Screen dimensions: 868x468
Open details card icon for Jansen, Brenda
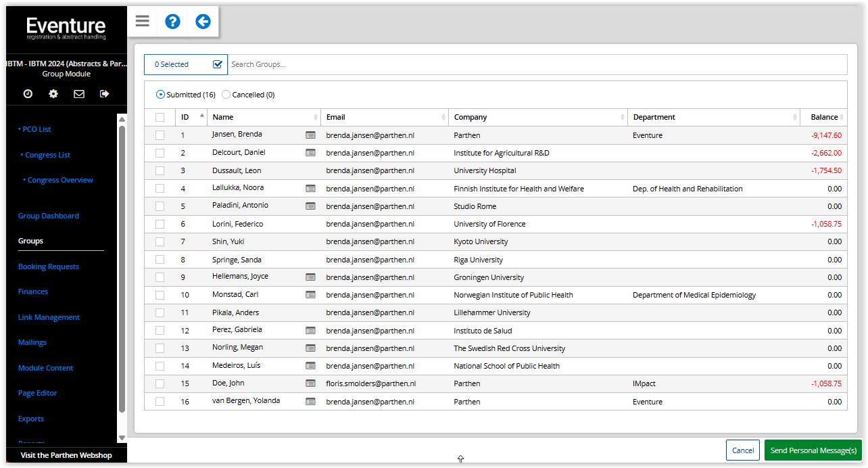tap(310, 135)
